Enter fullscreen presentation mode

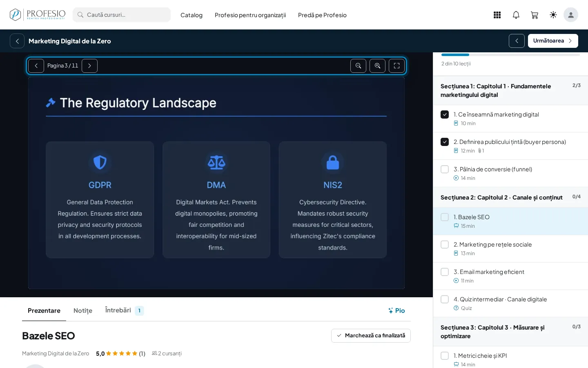tap(396, 66)
